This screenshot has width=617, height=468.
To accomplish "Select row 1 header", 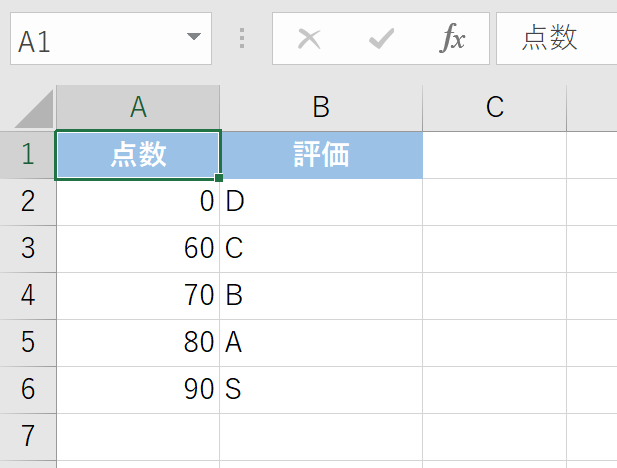I will [28, 155].
